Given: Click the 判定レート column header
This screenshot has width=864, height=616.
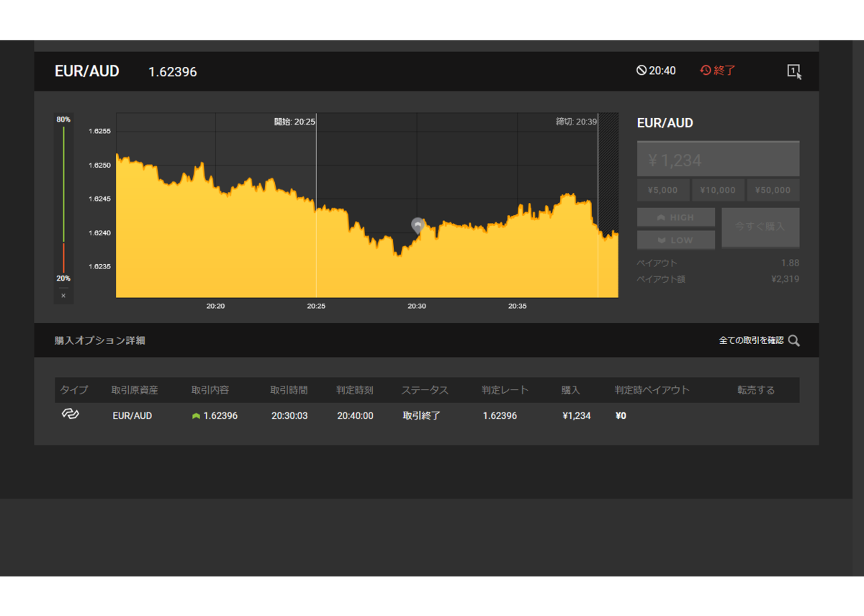Looking at the screenshot, I should pyautogui.click(x=505, y=390).
